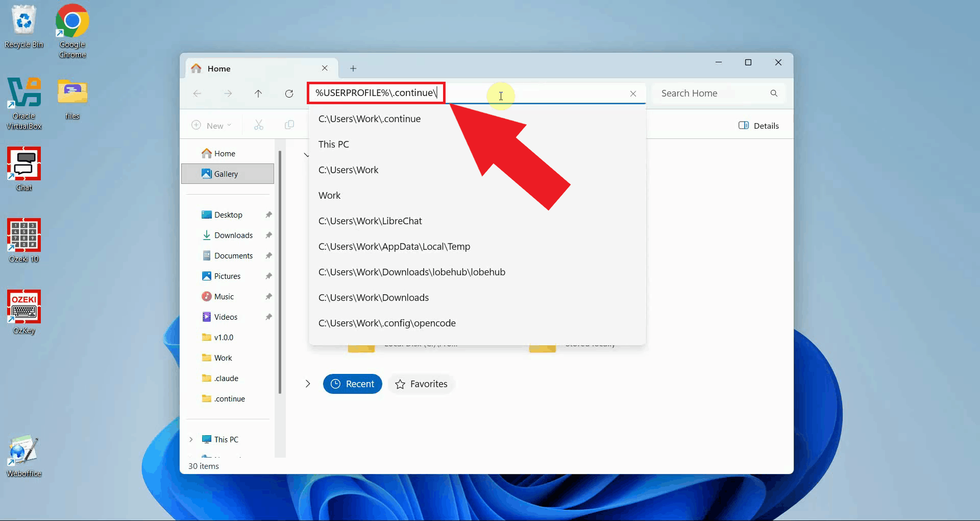Expand the collapsed section beside the Recent button
Viewport: 980px width, 521px height.
pyautogui.click(x=308, y=384)
